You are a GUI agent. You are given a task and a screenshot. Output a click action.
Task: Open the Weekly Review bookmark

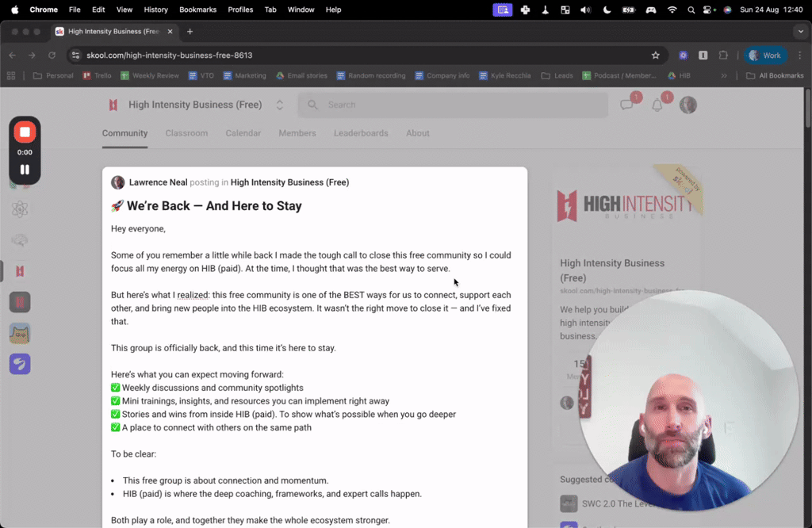click(x=150, y=75)
